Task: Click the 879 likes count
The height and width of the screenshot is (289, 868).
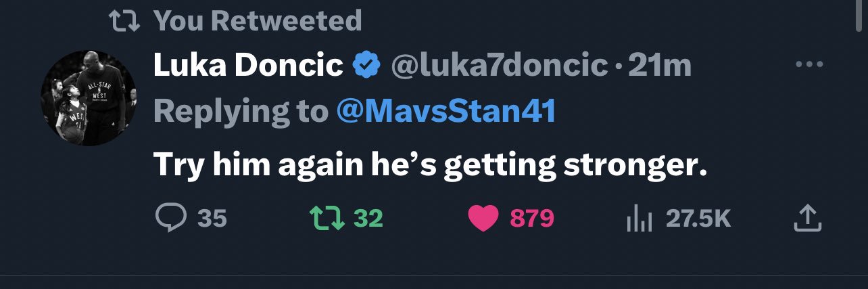Action: click(532, 219)
